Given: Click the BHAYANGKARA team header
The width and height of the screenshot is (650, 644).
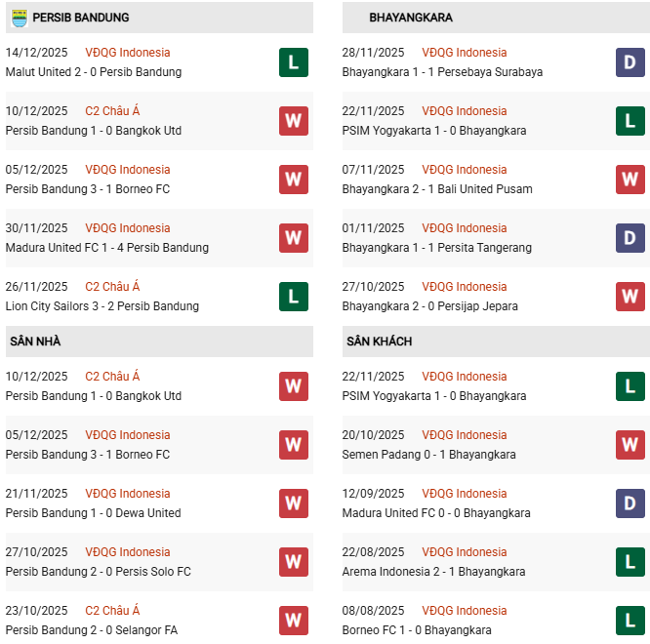Looking at the screenshot, I should point(411,18).
